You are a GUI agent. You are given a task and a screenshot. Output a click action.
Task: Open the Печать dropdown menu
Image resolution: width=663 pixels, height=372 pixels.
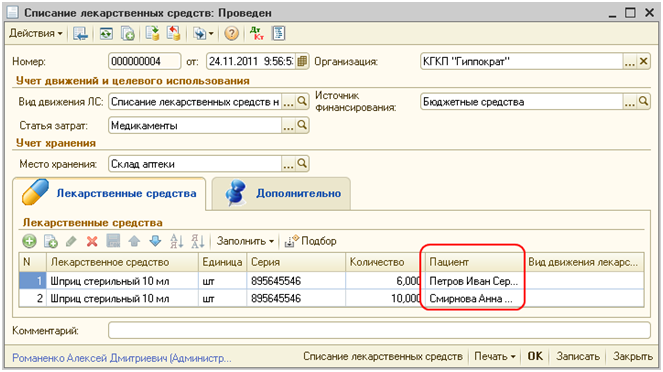point(495,356)
